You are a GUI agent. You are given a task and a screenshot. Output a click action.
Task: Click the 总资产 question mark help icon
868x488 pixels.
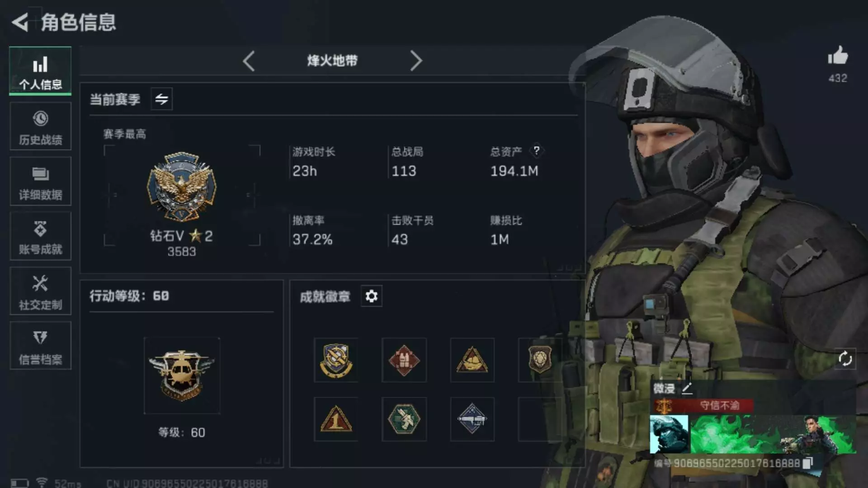coord(536,150)
